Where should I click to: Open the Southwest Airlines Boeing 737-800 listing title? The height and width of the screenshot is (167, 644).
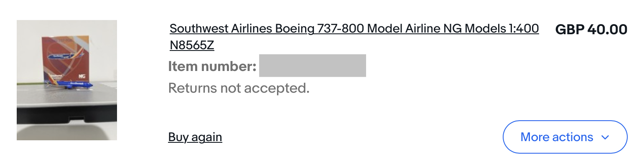coord(354,29)
